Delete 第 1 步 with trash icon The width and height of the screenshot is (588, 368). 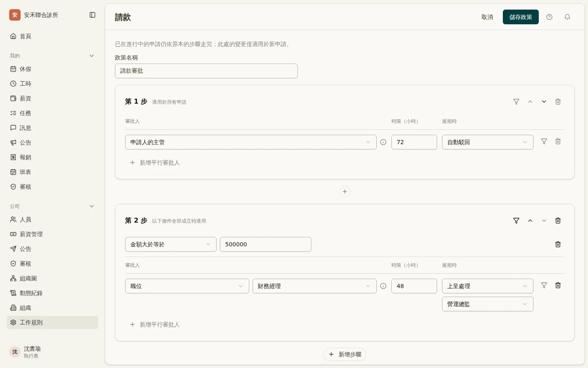point(558,102)
